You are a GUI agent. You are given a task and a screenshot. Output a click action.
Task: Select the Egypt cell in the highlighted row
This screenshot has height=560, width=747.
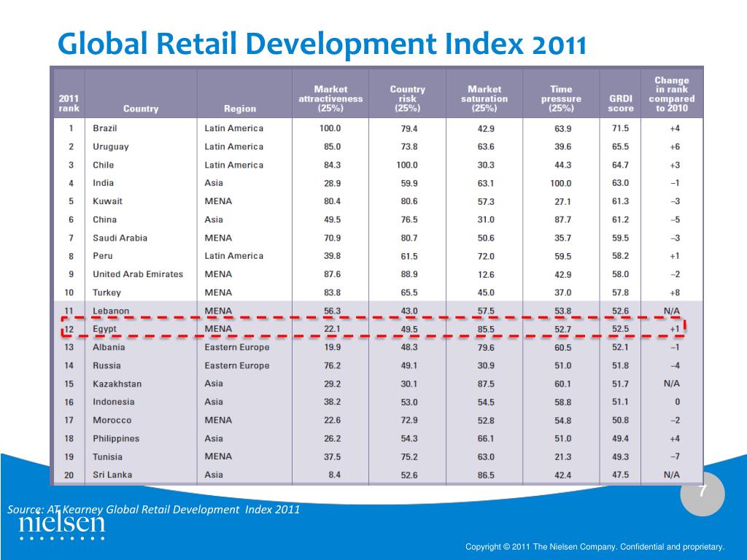point(105,330)
